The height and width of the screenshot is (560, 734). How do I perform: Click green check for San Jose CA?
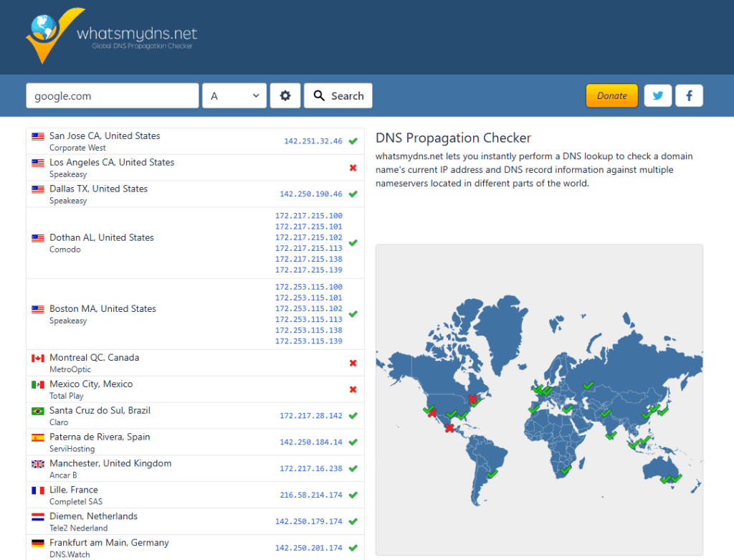point(353,141)
